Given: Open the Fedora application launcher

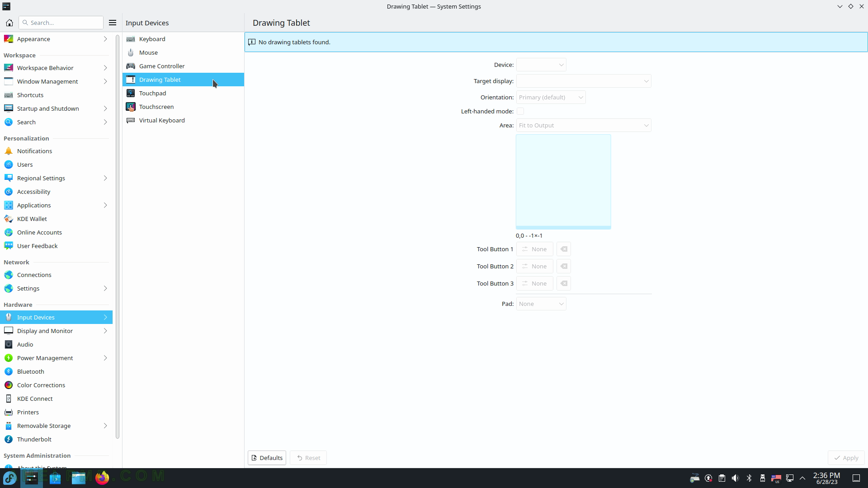Looking at the screenshot, I should coord(10,478).
